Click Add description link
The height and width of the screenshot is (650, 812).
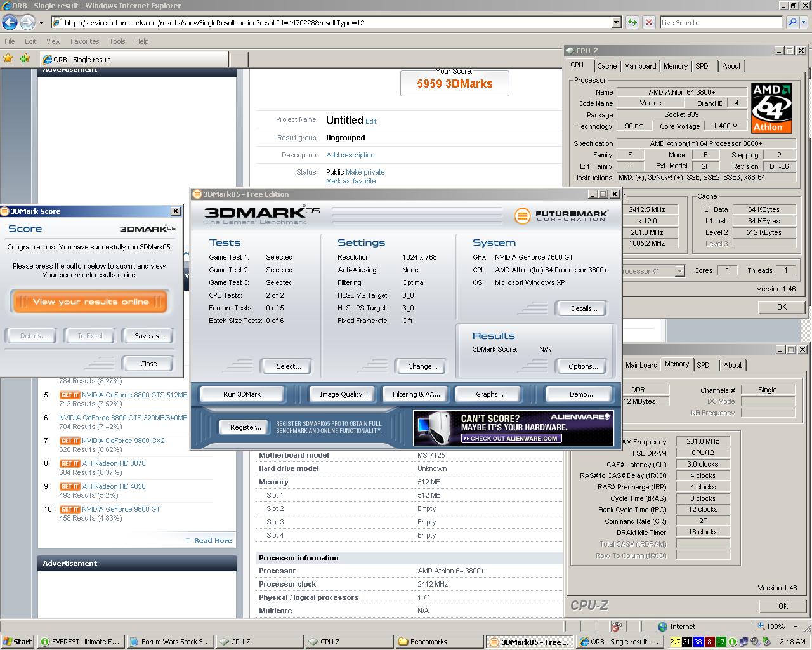click(x=350, y=155)
